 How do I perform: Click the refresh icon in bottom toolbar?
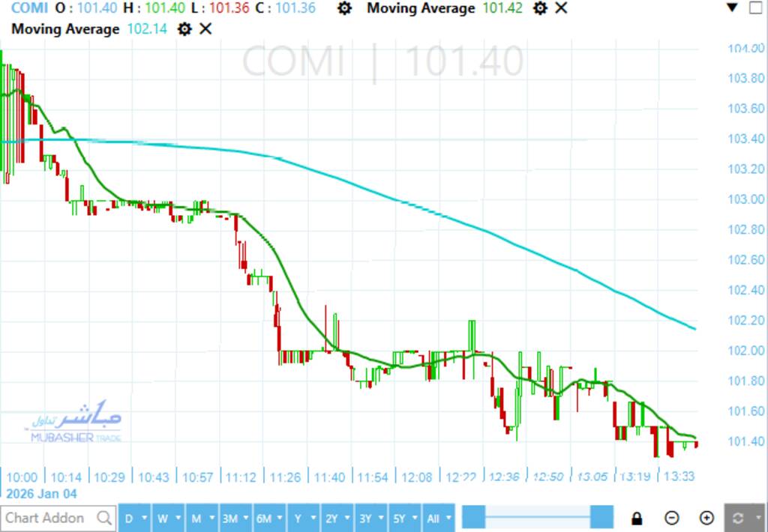click(x=738, y=518)
